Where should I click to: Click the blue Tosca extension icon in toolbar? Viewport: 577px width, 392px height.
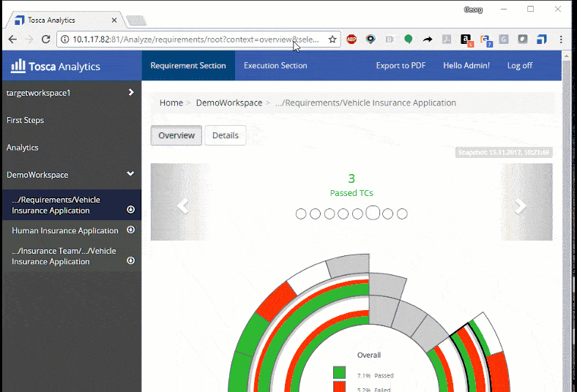click(542, 39)
